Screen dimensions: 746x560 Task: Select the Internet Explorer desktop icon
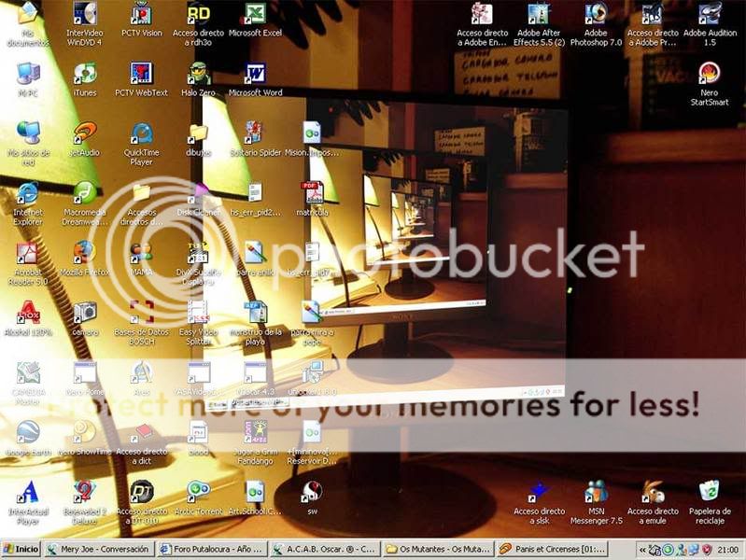point(28,194)
